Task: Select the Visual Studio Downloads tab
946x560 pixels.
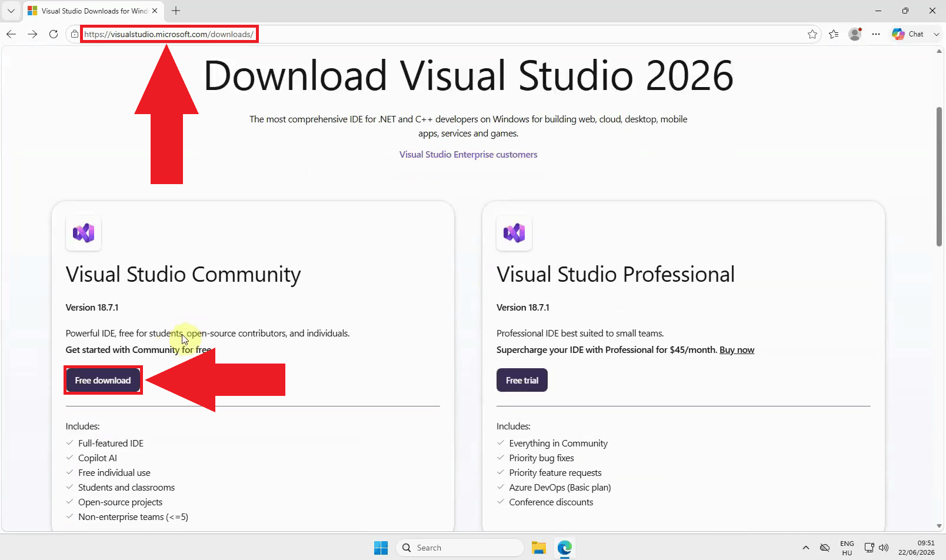Action: point(88,11)
